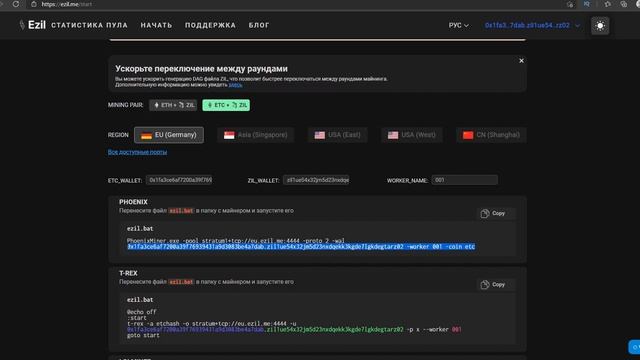Click the Singapore flag icon
Screen dimensions: 640x360
click(229, 135)
